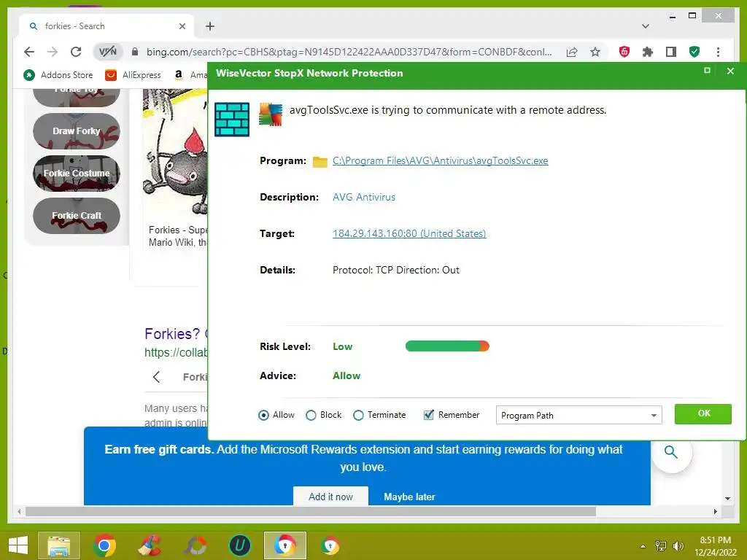This screenshot has width=747, height=560.
Task: Maximize the StopX dialog
Action: (x=707, y=71)
